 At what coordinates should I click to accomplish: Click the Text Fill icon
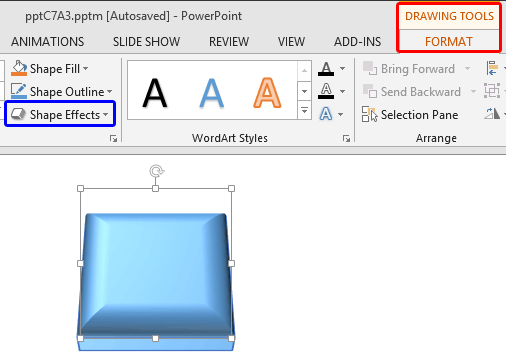(326, 69)
